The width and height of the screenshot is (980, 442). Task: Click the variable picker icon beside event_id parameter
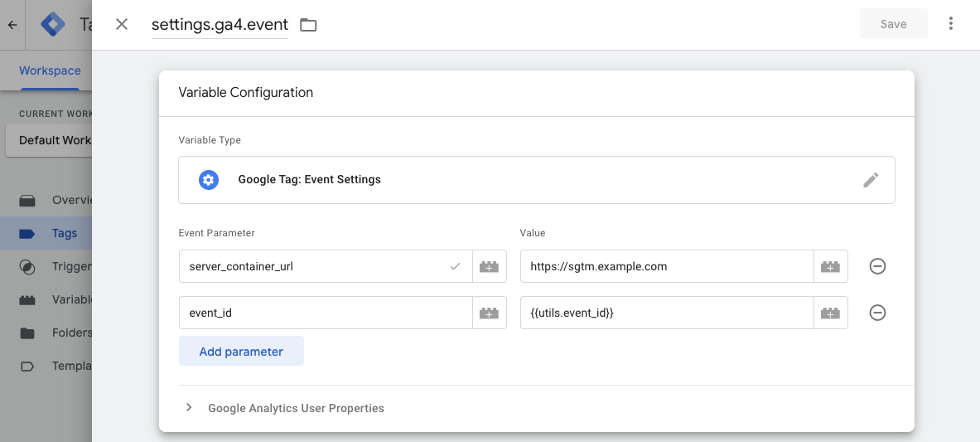(x=489, y=313)
